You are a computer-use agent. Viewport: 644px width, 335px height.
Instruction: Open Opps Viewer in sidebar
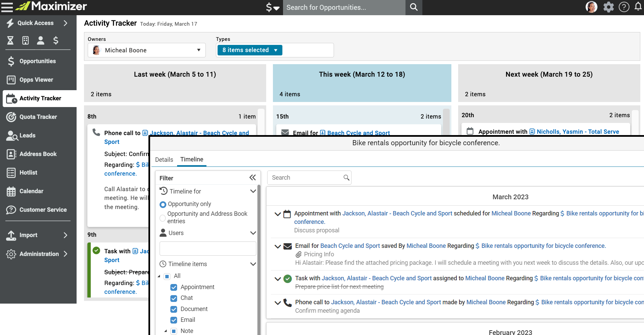click(36, 80)
